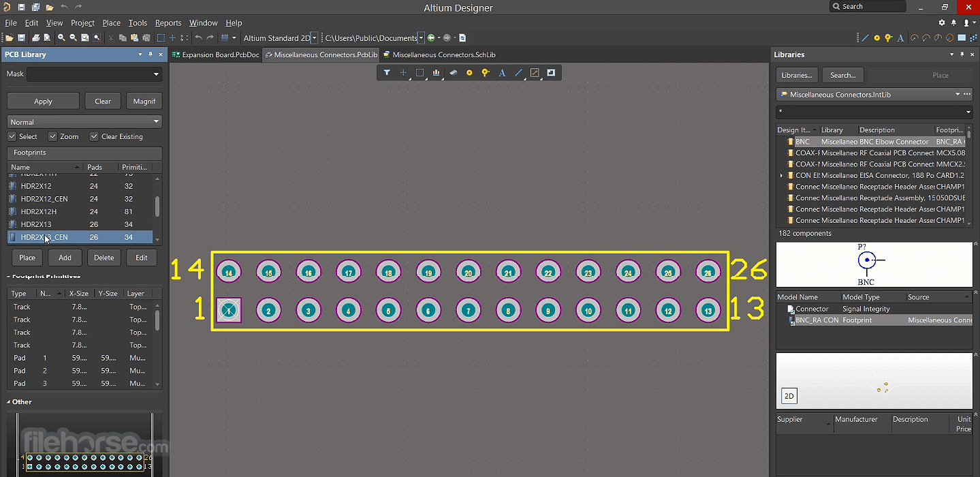Switch to Expansion Board.PcbDoc tab

(x=216, y=55)
